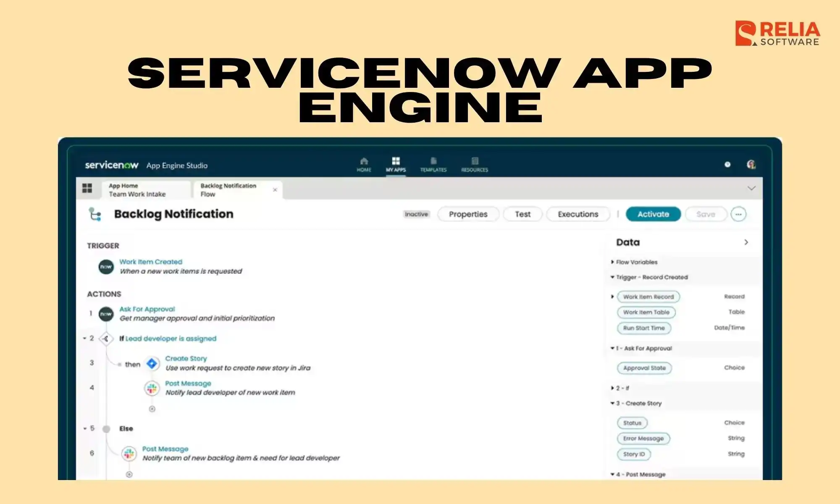Click the Slack icon on step 6 Post Message
Viewport: 840px width, 504px height.
[x=129, y=454]
